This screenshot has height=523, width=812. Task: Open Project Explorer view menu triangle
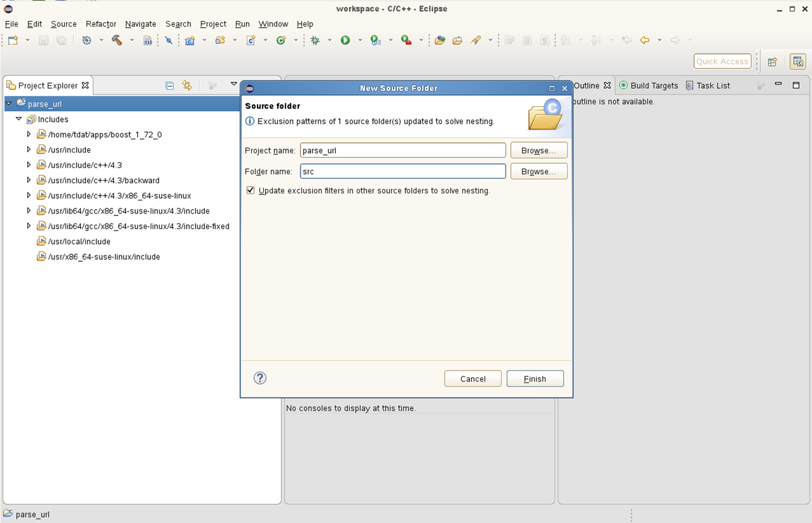(x=234, y=84)
